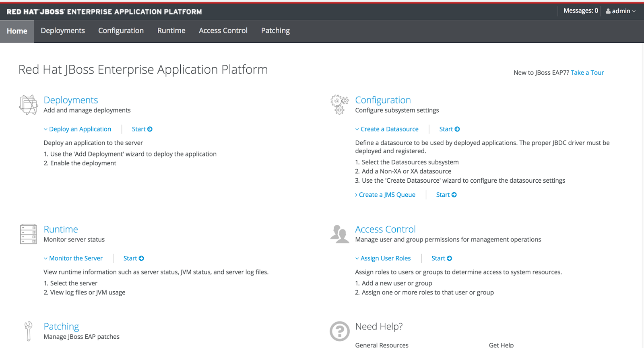
Task: Click 'Get Help' heading text
Action: 501,345
